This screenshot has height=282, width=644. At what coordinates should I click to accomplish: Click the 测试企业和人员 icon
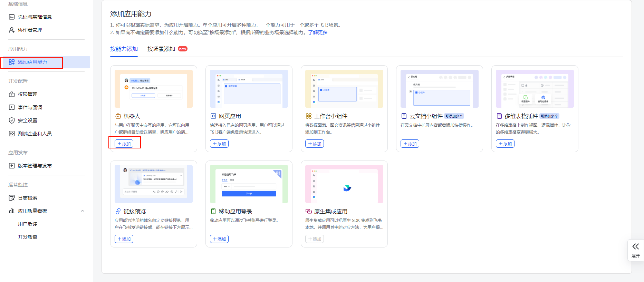coord(12,134)
